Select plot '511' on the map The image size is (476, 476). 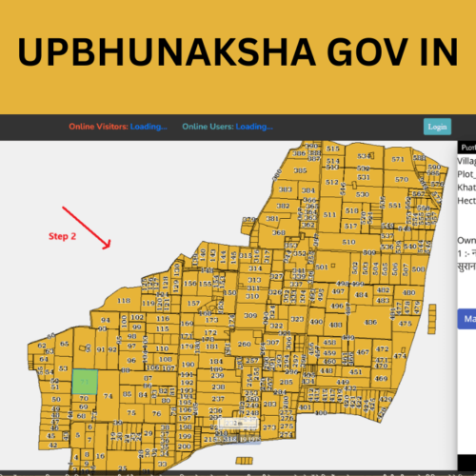(329, 214)
